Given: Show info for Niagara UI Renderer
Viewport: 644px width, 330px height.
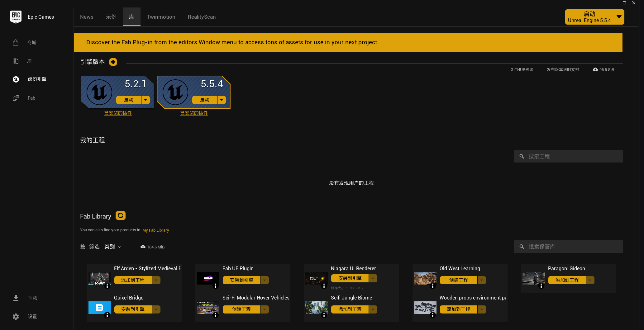Looking at the screenshot, I should (324, 285).
